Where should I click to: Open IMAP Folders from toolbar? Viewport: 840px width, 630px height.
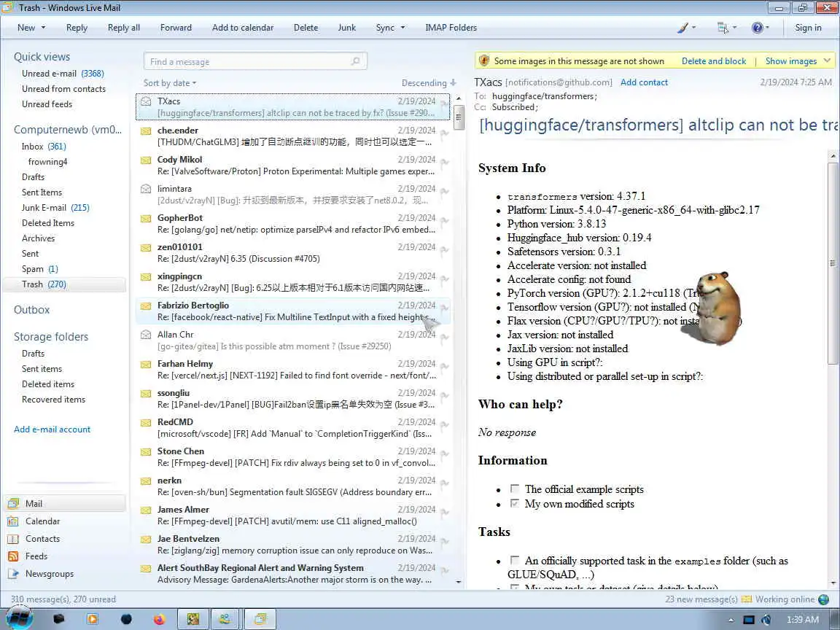point(451,27)
